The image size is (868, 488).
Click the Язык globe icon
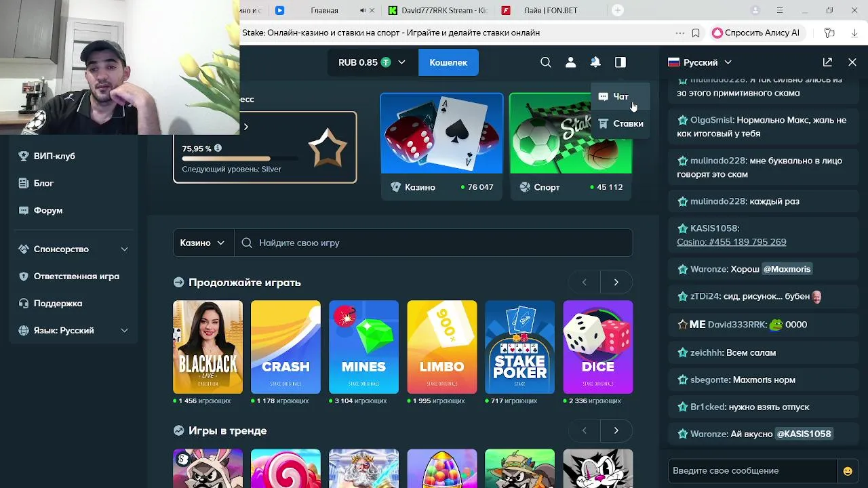[24, 330]
